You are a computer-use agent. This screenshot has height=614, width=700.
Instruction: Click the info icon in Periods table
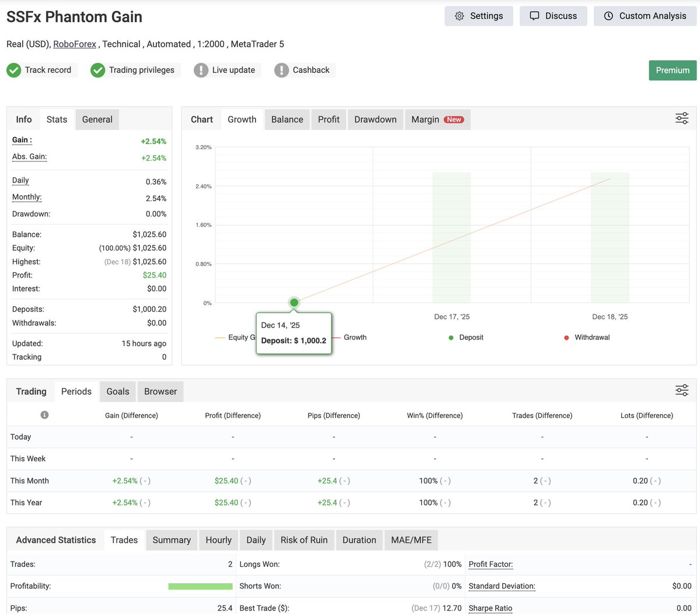tap(44, 415)
